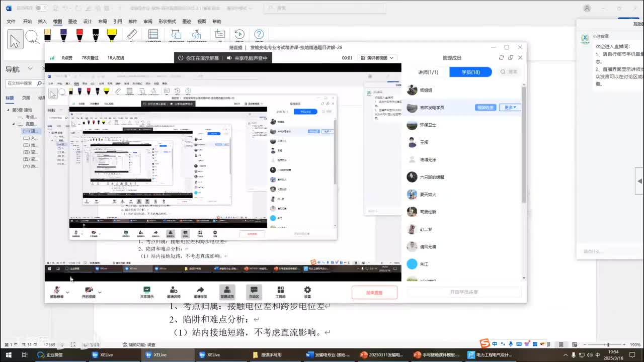Toggle the 管理成员 panel button
The width and height of the screenshot is (644, 362).
click(x=227, y=292)
